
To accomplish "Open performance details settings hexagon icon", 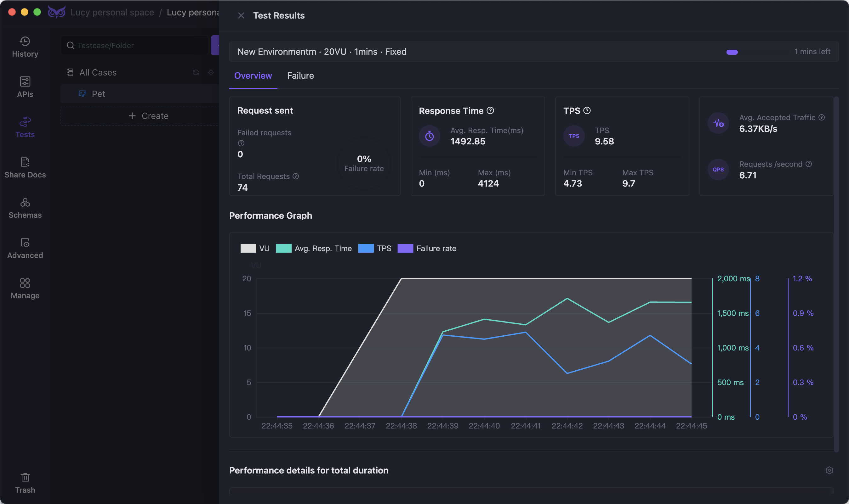I will pos(829,470).
